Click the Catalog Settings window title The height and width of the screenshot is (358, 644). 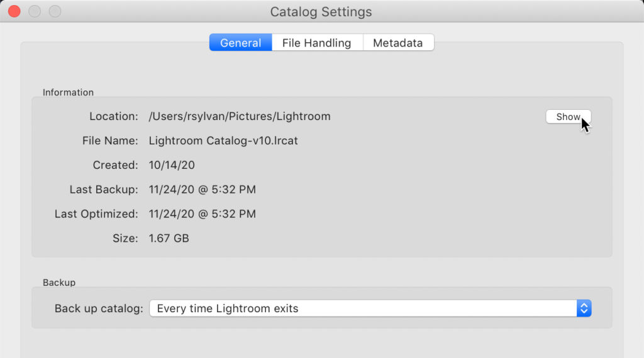point(321,12)
